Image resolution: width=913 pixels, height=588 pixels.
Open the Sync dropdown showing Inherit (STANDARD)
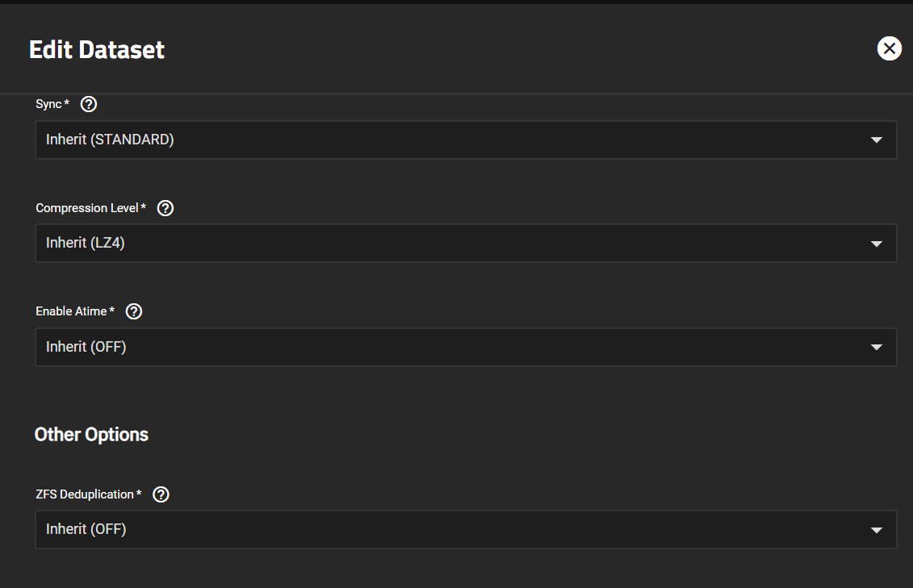click(466, 140)
